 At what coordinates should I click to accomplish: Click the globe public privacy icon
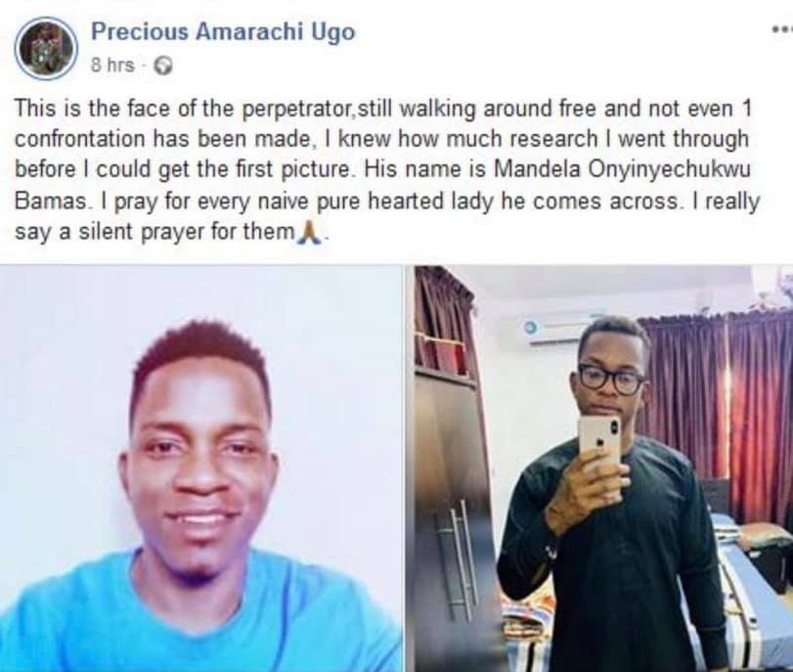pyautogui.click(x=163, y=67)
